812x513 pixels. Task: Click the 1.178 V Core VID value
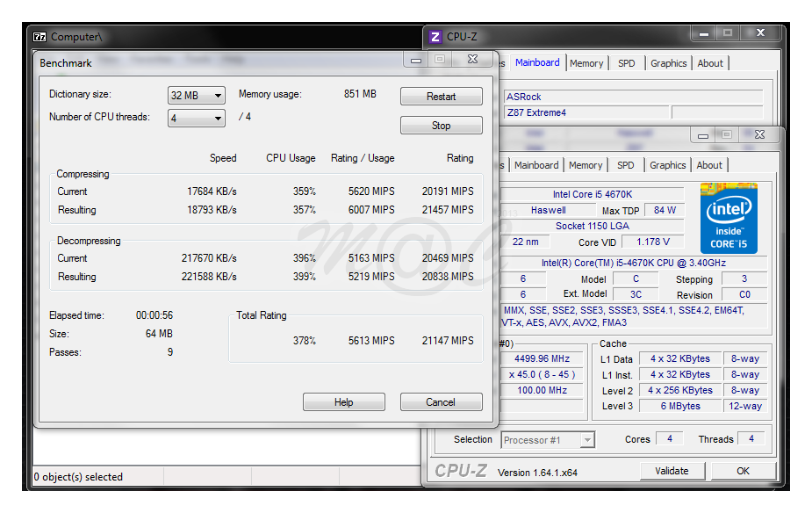click(x=653, y=242)
